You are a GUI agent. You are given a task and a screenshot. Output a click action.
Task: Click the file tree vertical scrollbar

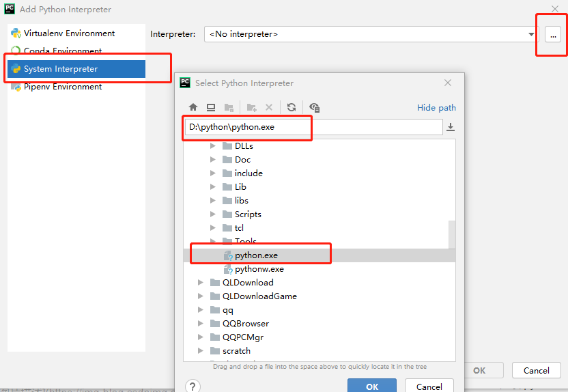click(x=452, y=235)
